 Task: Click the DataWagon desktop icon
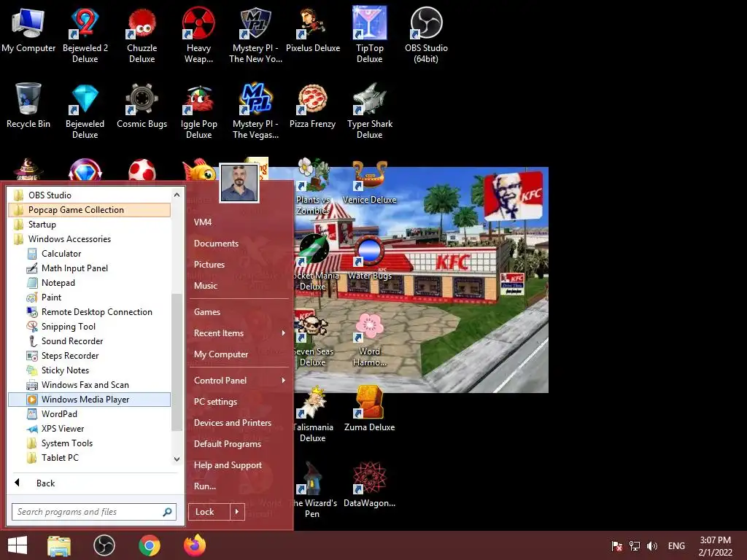pyautogui.click(x=369, y=484)
